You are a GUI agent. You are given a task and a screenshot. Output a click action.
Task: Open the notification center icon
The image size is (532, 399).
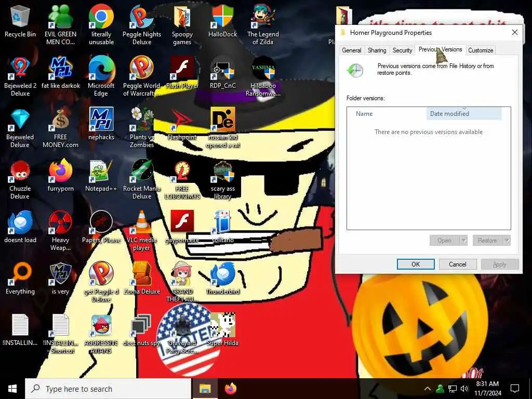pyautogui.click(x=515, y=389)
